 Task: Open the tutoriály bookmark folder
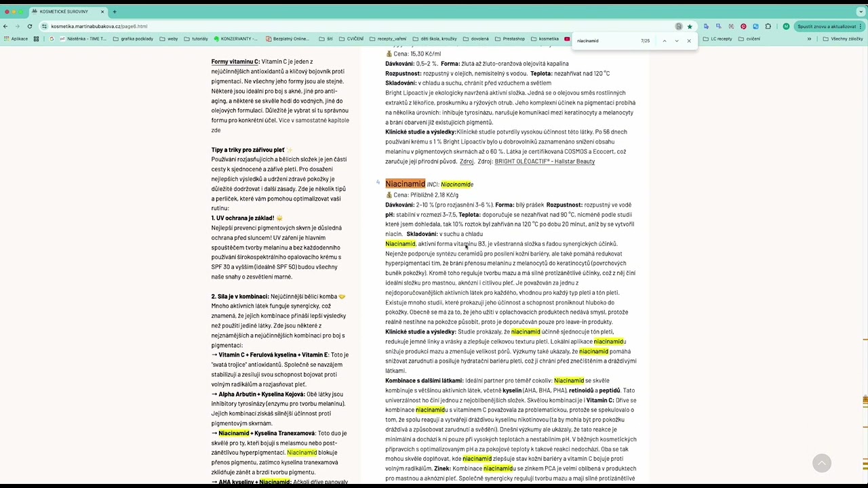click(x=196, y=39)
